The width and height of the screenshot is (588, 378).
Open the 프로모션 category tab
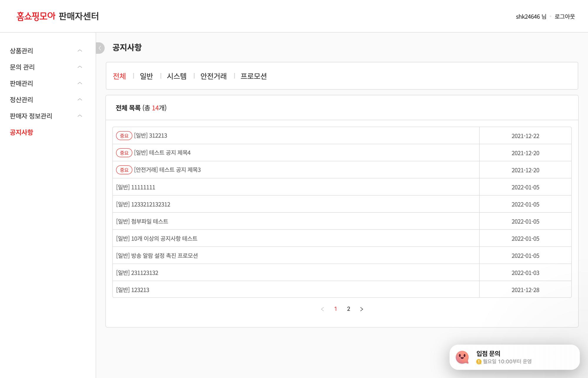coord(253,76)
